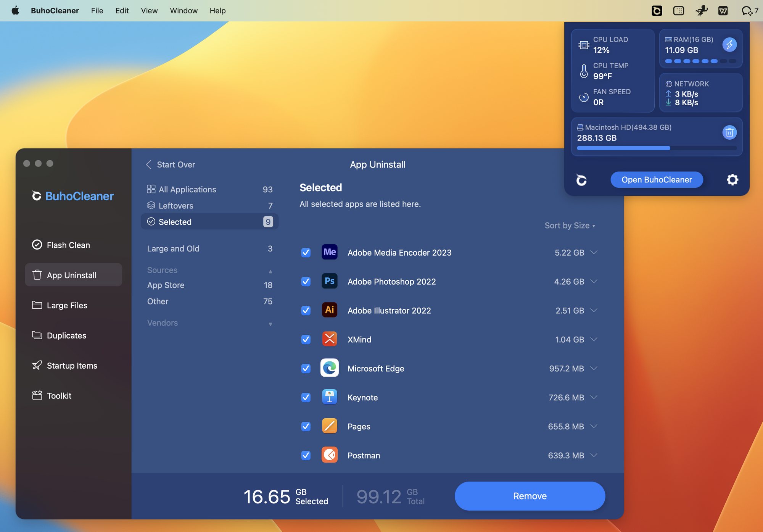This screenshot has width=763, height=532.
Task: Open settings gear in BuhoCleaner widget
Action: coord(732,179)
